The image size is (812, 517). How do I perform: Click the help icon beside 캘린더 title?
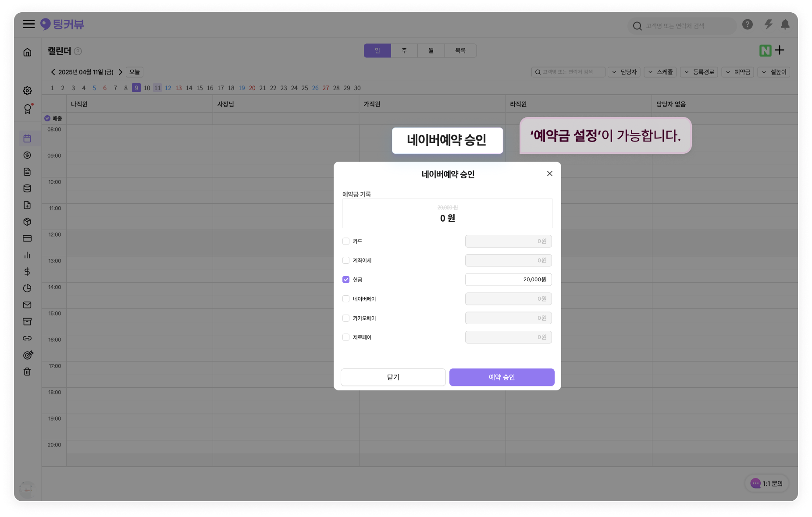78,51
